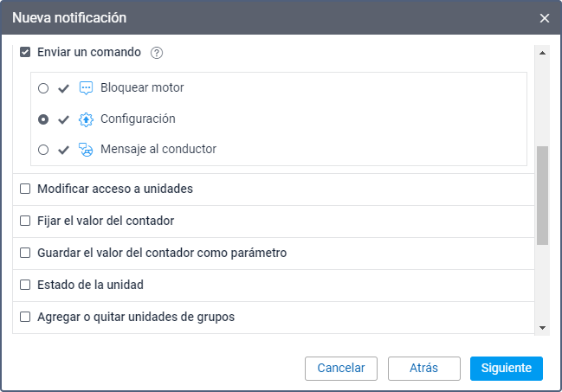
Task: Click the checkmark next to Mensaje al conductor
Action: (x=63, y=150)
